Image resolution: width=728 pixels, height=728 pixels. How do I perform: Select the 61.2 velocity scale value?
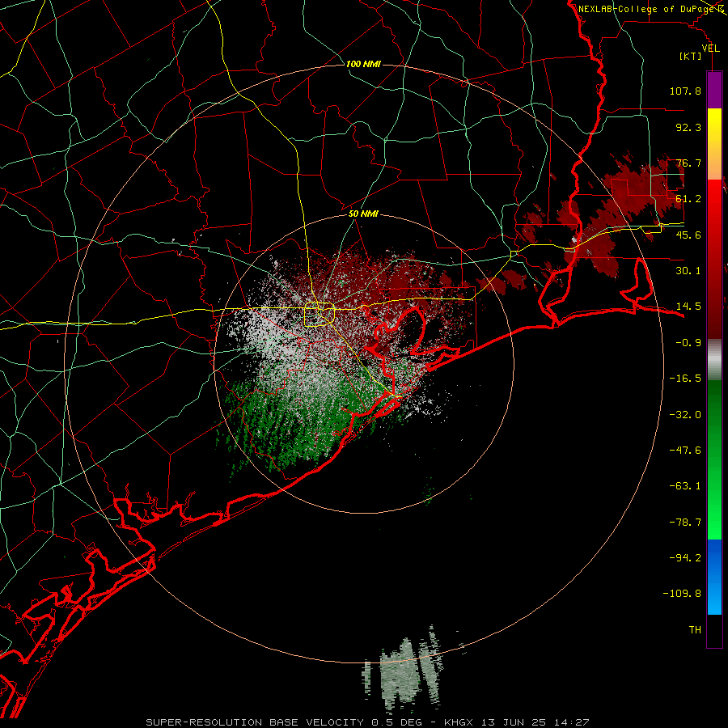click(x=688, y=199)
